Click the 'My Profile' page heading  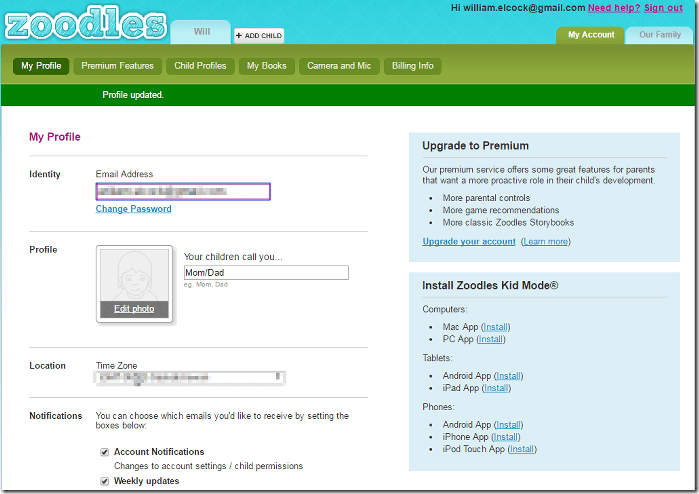(x=55, y=137)
